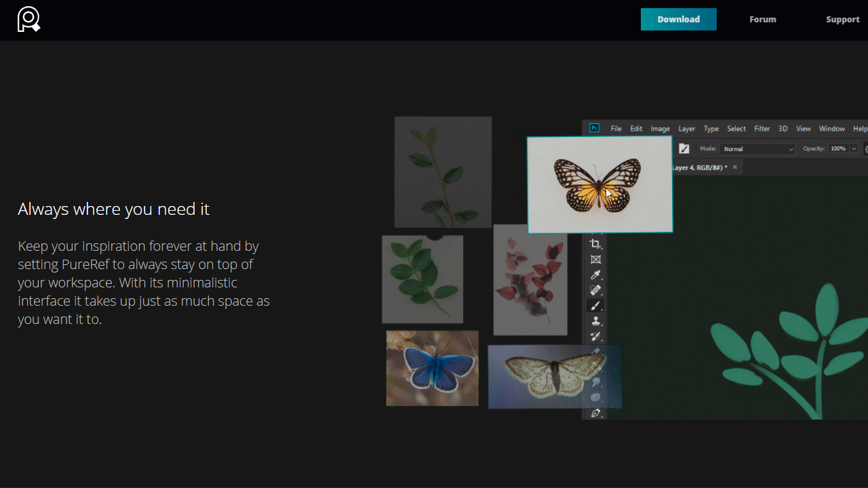Select the Crop tool
868x488 pixels.
pos(595,244)
